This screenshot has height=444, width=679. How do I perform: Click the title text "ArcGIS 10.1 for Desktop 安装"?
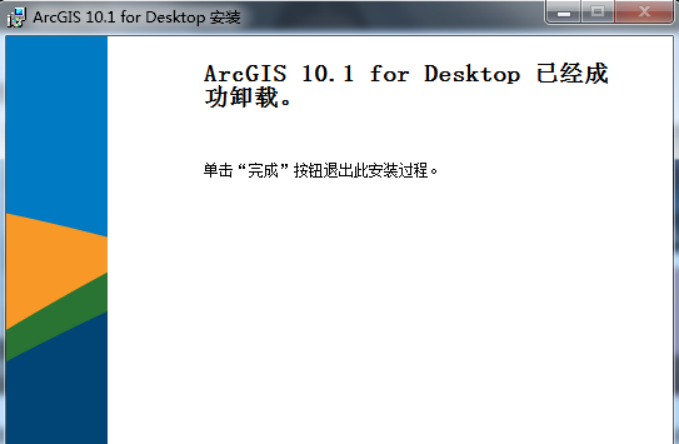tap(136, 17)
